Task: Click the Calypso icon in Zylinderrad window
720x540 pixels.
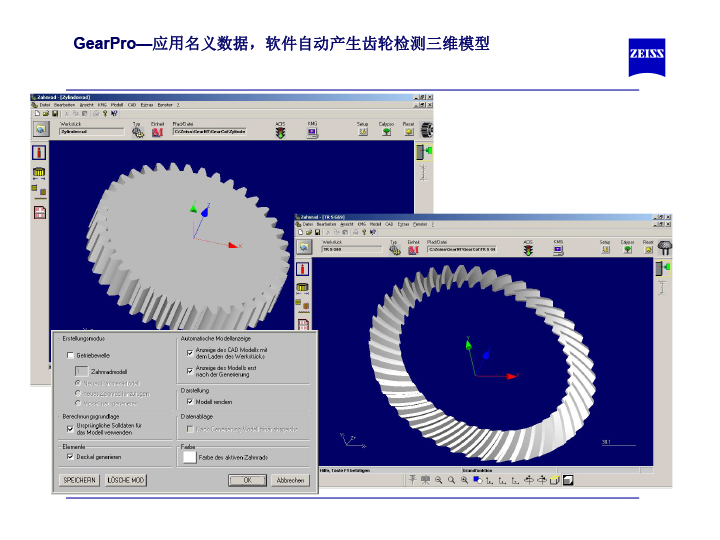Action: (386, 132)
